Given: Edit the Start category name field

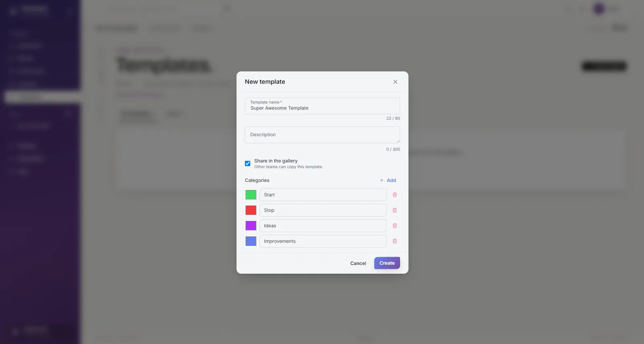Looking at the screenshot, I should 323,195.
